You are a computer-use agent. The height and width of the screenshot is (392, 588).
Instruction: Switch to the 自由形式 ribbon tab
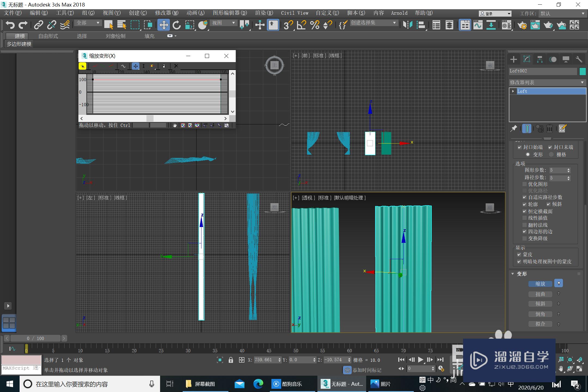[48, 36]
